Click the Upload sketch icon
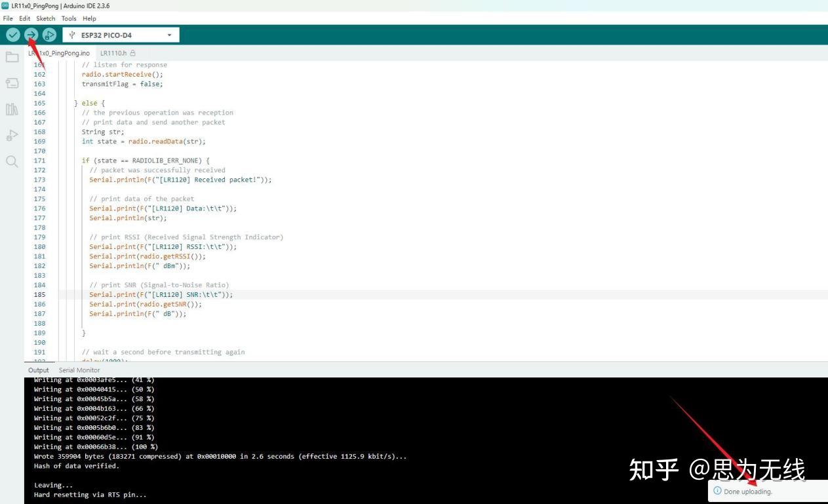Viewport: 828px width, 504px height. pyautogui.click(x=31, y=34)
